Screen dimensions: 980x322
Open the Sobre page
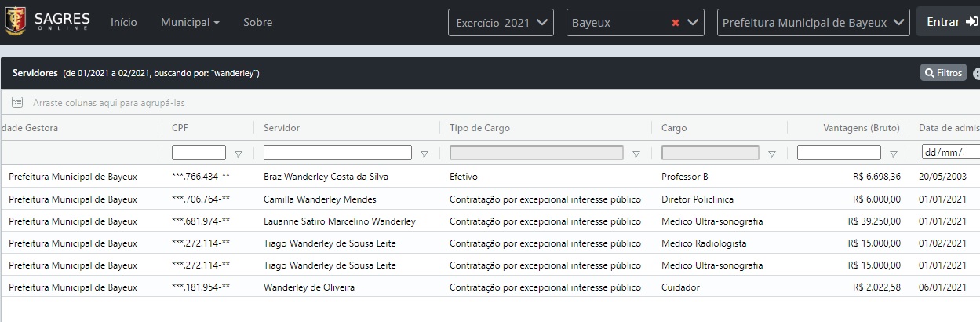click(x=257, y=23)
